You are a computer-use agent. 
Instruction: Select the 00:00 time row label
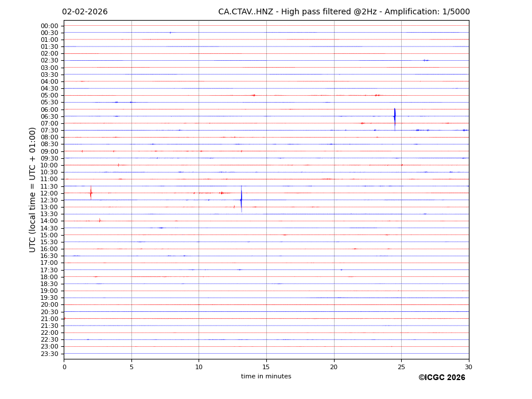[x=49, y=26]
